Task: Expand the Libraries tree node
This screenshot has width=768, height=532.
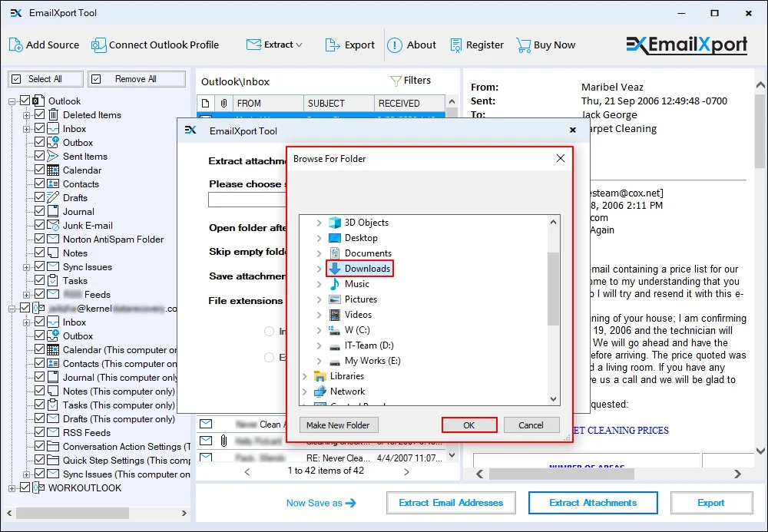Action: 305,376
